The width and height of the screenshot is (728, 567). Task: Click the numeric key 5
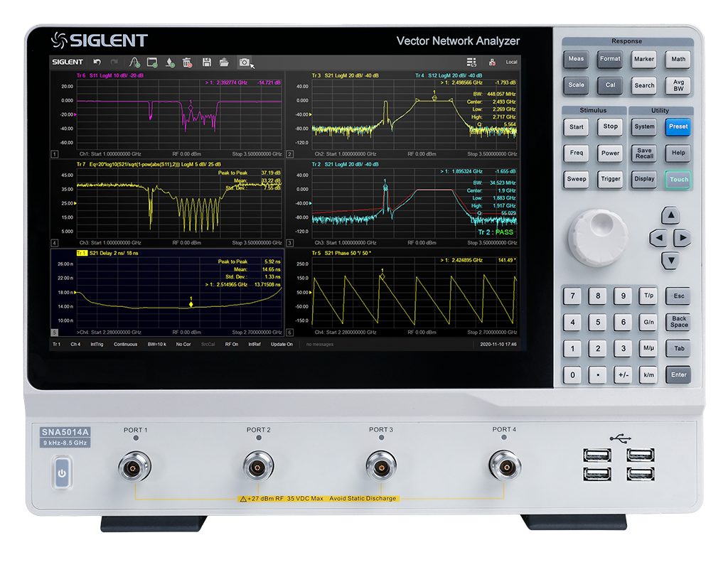pyautogui.click(x=597, y=322)
